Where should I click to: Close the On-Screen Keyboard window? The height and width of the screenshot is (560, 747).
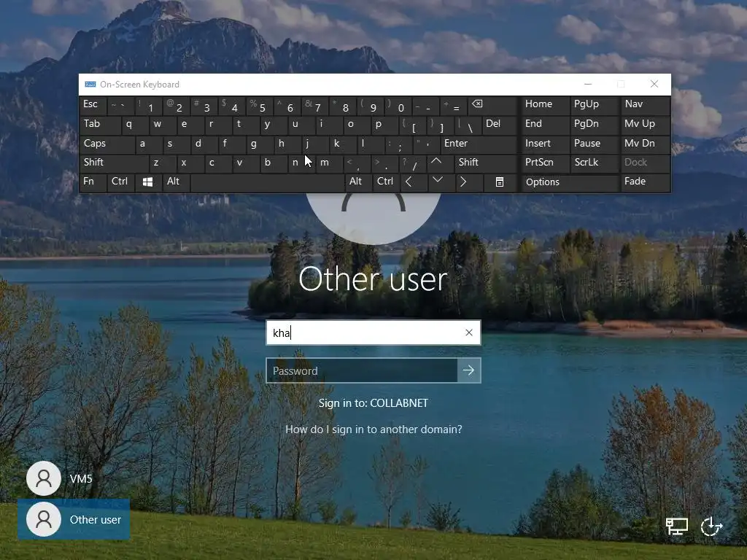654,85
